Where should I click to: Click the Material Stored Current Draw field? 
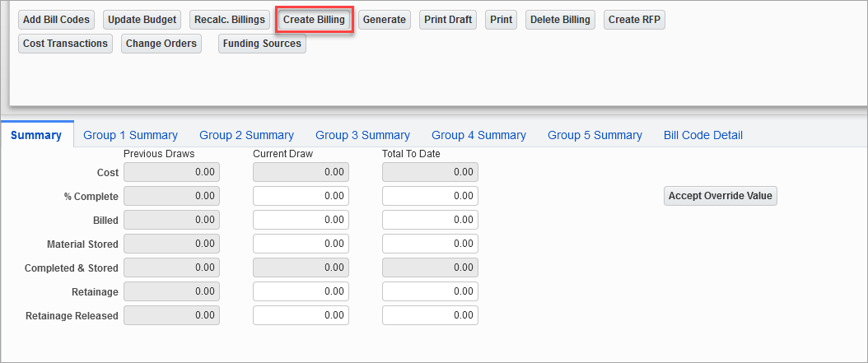(x=301, y=244)
